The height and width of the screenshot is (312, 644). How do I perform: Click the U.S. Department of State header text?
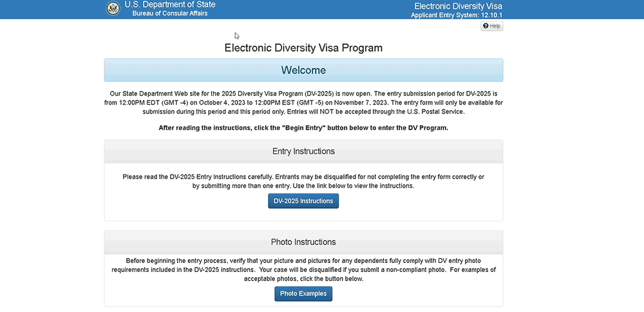[x=170, y=5]
